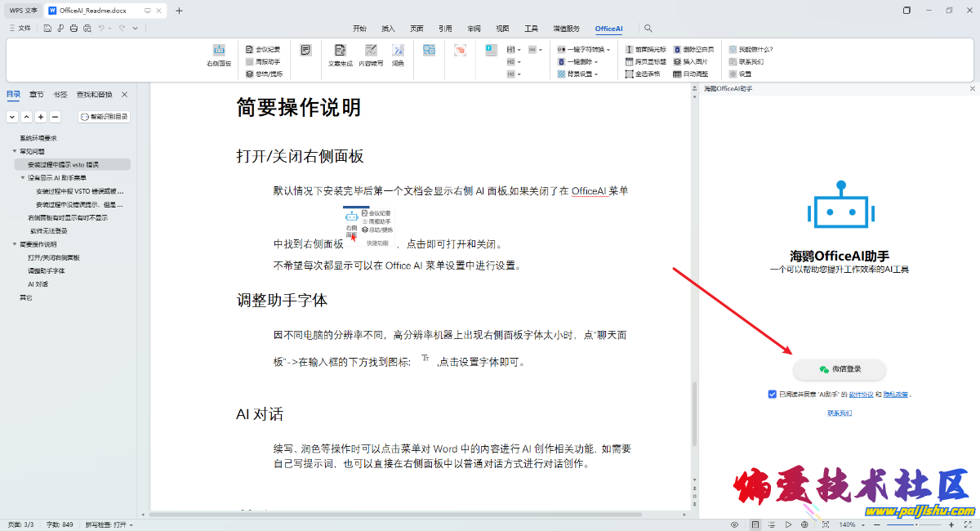Select the 润色 polish icon

click(x=398, y=55)
